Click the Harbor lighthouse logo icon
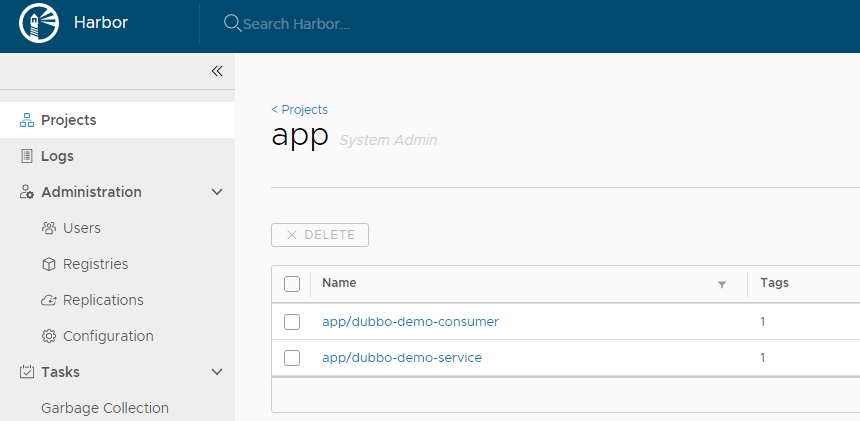860x421 pixels. tap(38, 24)
